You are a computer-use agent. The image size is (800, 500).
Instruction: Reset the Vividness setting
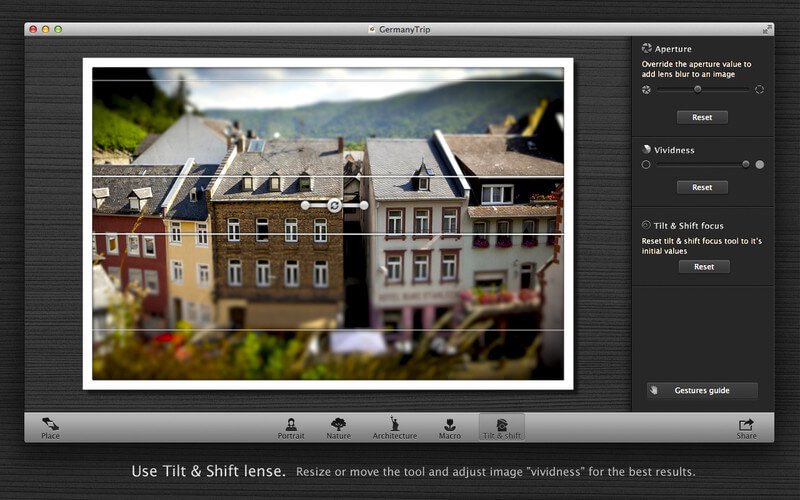[702, 187]
